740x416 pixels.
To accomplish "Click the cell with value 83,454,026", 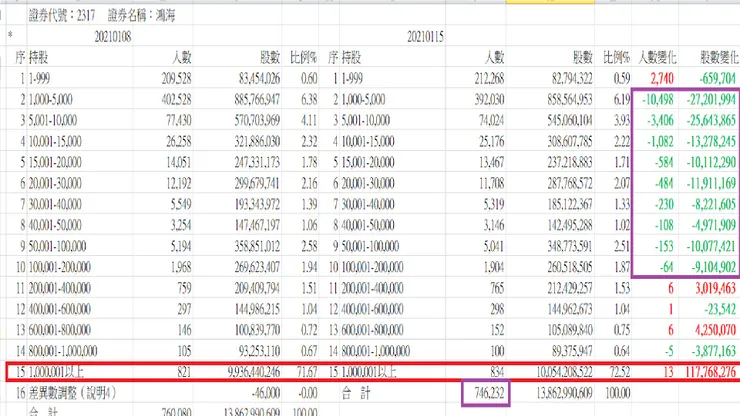I will point(260,78).
